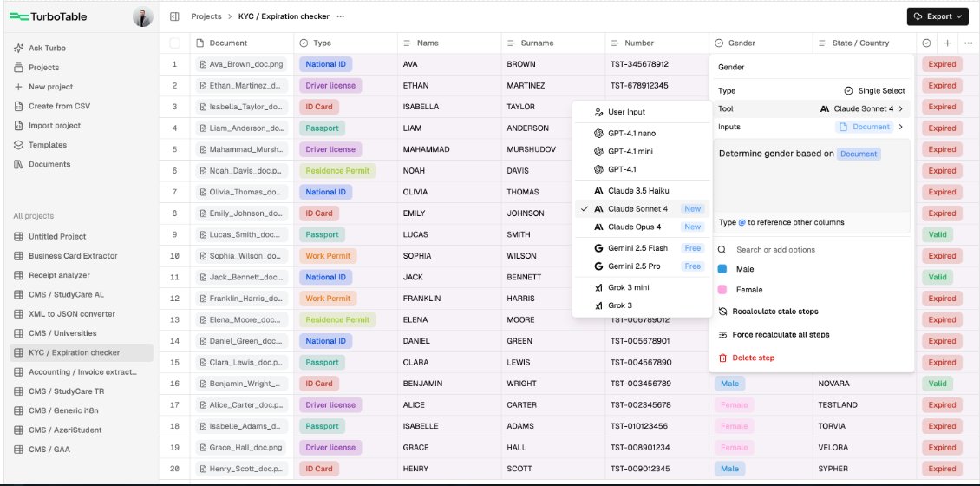Click the Ask Turbo sparkle icon

19,48
